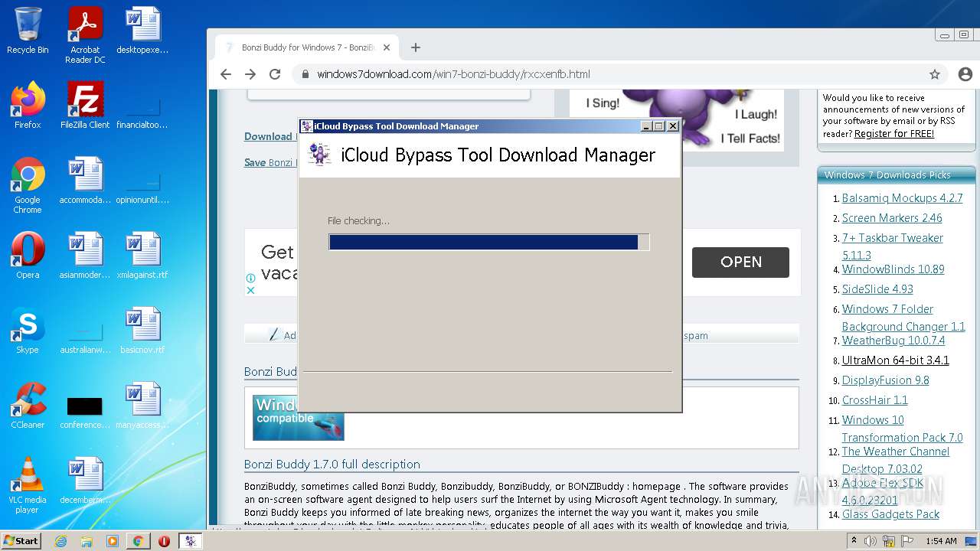980x551 pixels.
Task: Launch VLC media player shortcut
Action: (x=28, y=485)
